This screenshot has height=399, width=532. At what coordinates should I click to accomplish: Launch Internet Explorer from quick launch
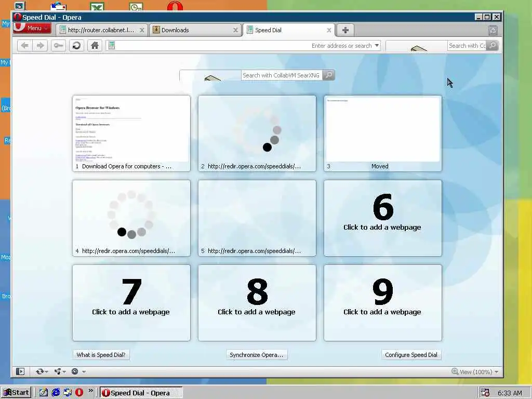(55, 393)
